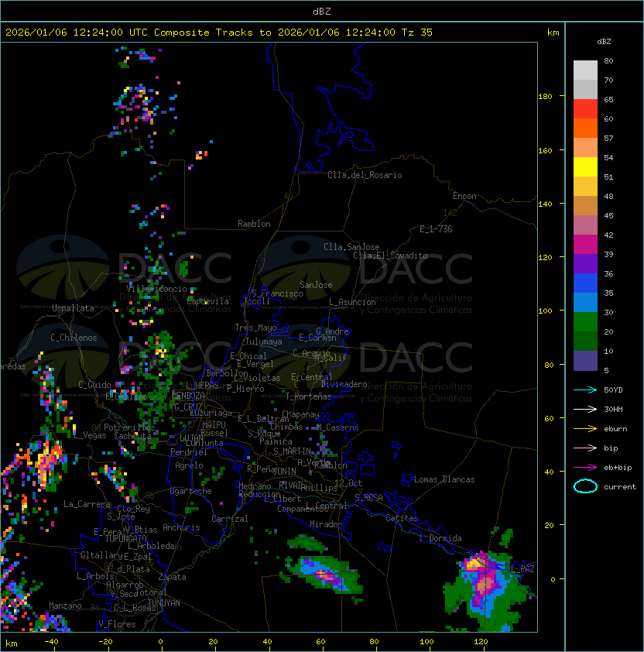Click the 'L_Dormida' map label
The image size is (644, 652).
pos(440,538)
